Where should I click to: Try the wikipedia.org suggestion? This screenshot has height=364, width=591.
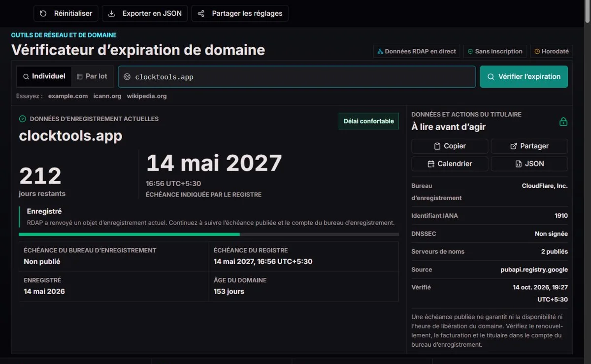[x=147, y=96]
